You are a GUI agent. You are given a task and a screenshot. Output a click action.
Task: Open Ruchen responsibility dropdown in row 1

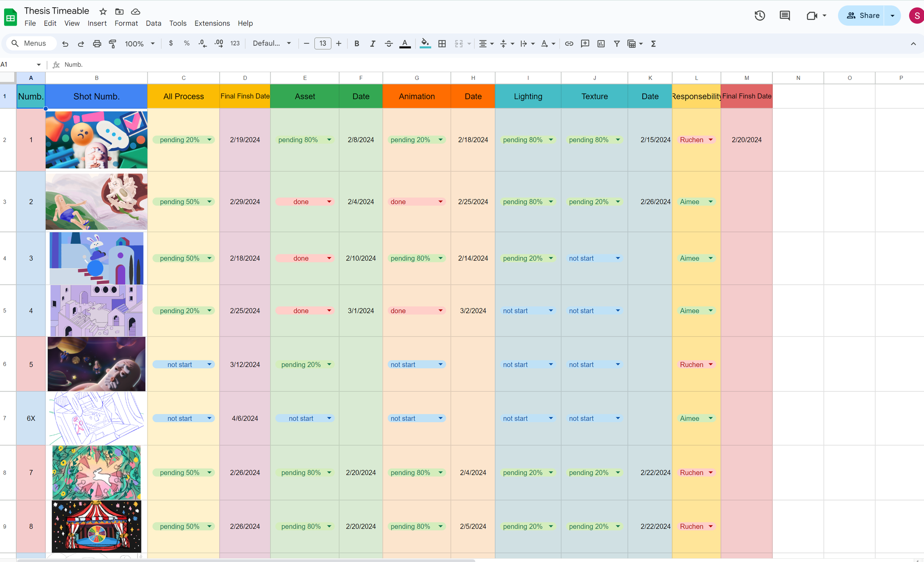pyautogui.click(x=710, y=139)
